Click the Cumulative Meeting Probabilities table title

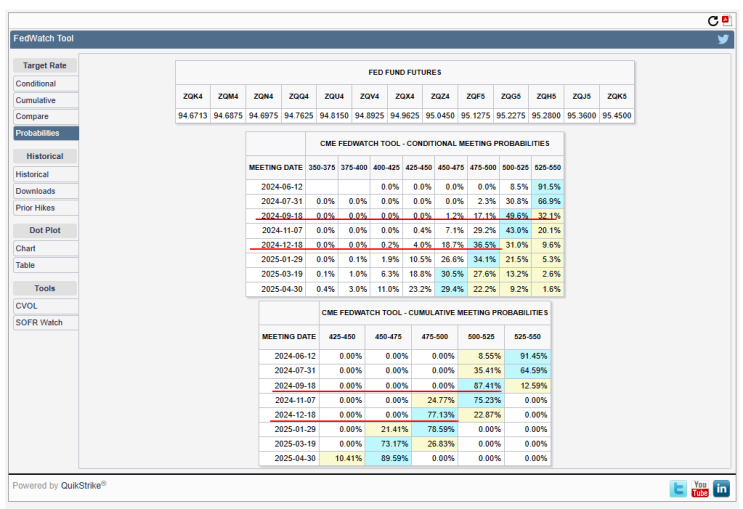point(435,313)
